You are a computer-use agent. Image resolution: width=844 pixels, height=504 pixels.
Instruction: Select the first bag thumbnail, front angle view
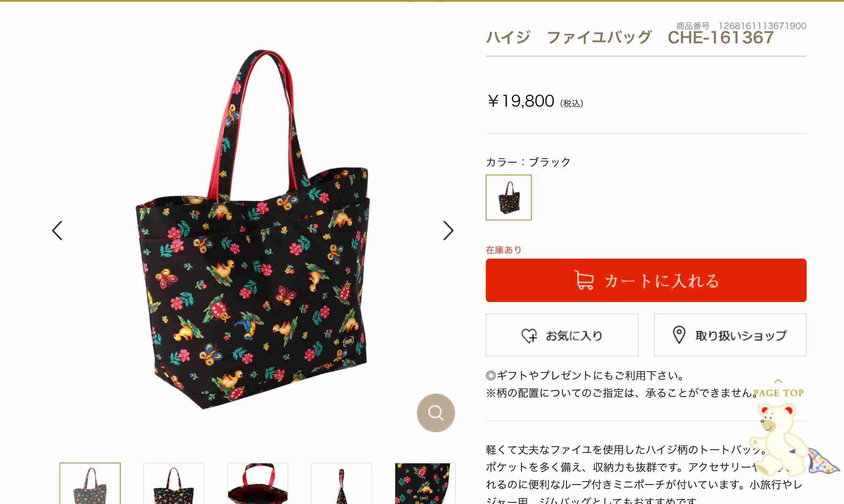pyautogui.click(x=90, y=483)
